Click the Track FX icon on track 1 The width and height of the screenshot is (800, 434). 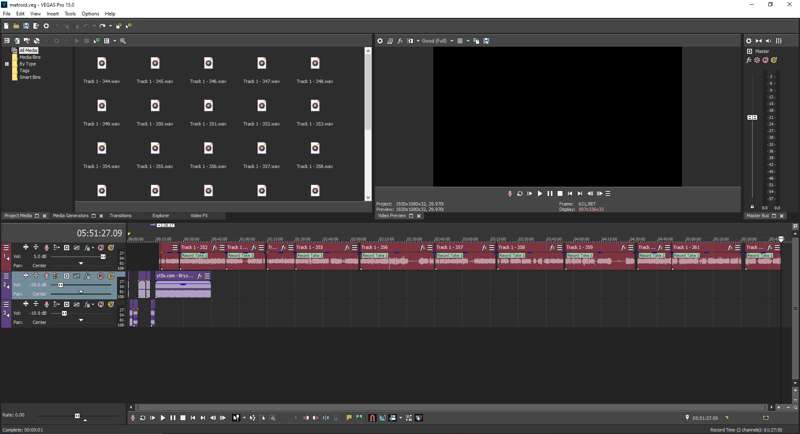(x=88, y=248)
